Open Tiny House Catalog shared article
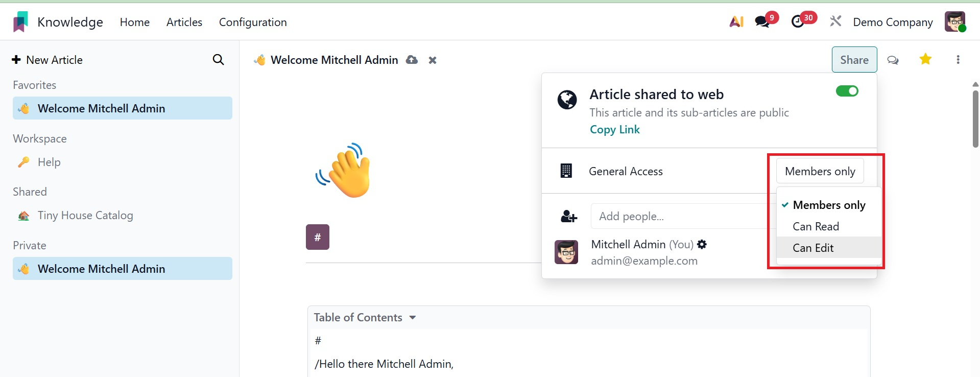 (85, 216)
